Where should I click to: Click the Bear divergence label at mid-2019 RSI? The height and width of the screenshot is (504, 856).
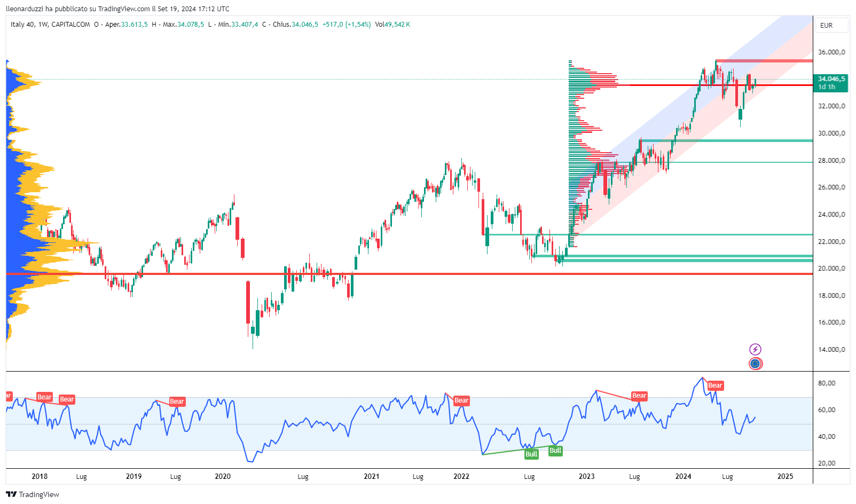(177, 401)
